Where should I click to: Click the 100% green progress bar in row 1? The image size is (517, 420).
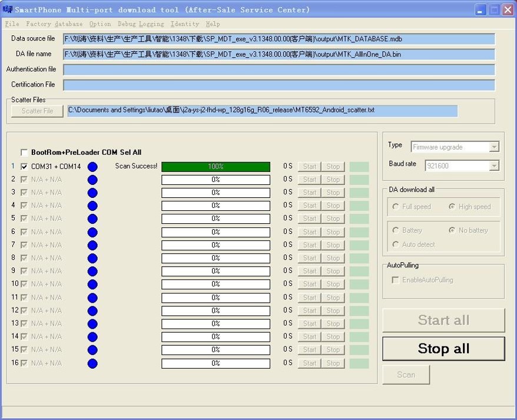[x=216, y=167]
